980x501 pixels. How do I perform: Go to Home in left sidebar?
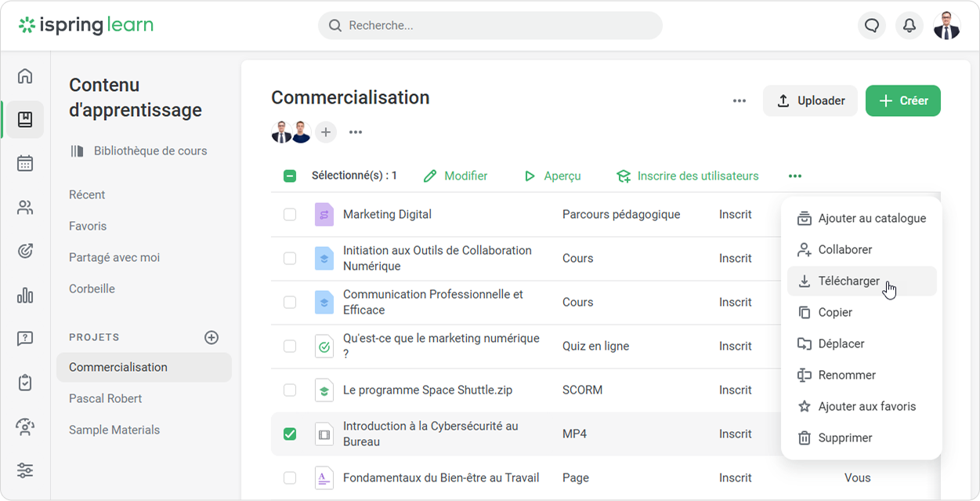tap(25, 76)
